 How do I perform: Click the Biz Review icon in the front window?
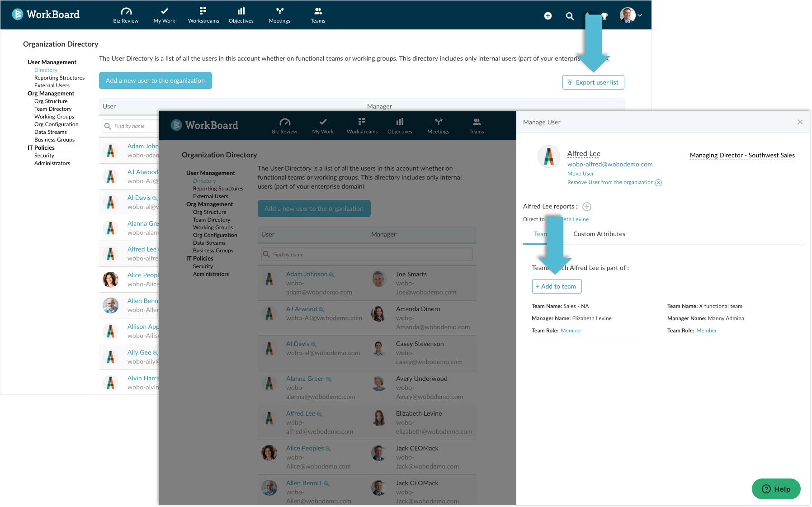[285, 122]
